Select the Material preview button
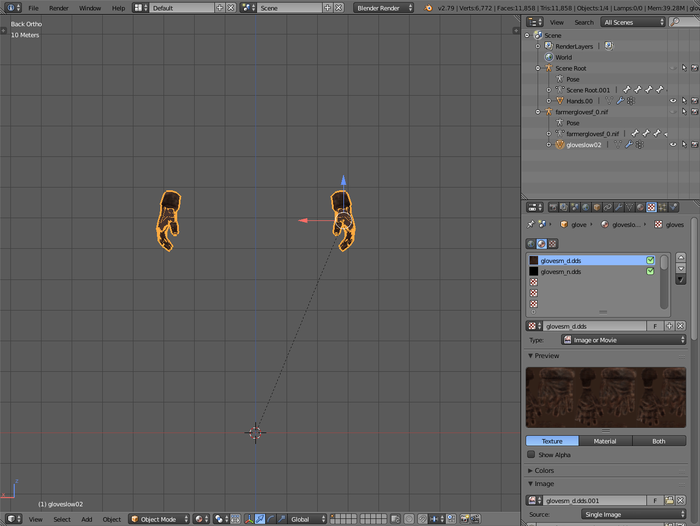Screen dimensions: 700x526 pos(605,441)
